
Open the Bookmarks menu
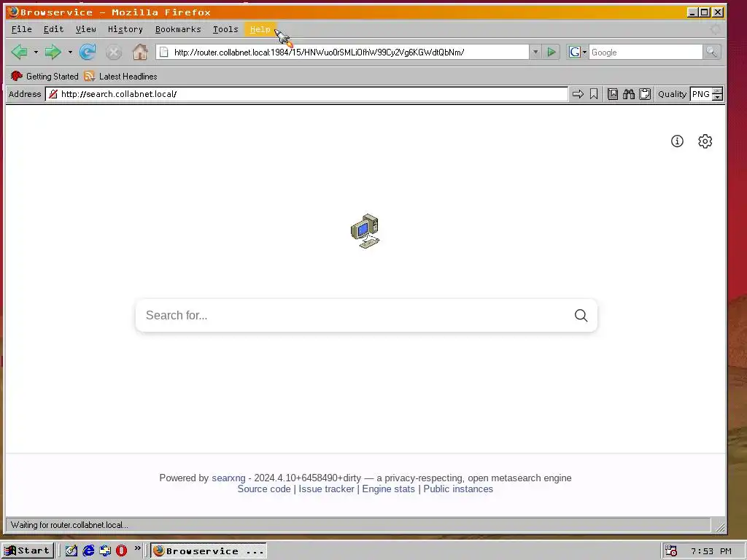click(178, 29)
